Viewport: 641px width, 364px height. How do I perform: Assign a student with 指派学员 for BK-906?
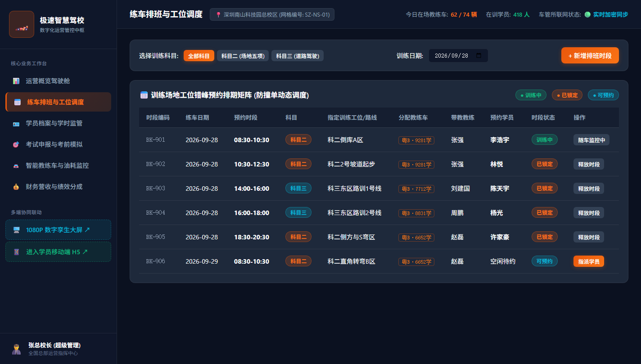point(589,261)
